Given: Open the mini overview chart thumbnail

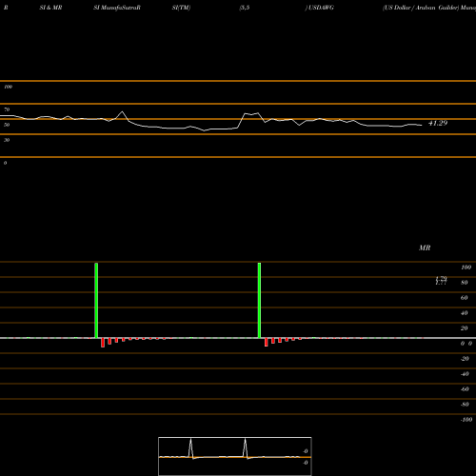Looking at the screenshot, I should point(235,456).
